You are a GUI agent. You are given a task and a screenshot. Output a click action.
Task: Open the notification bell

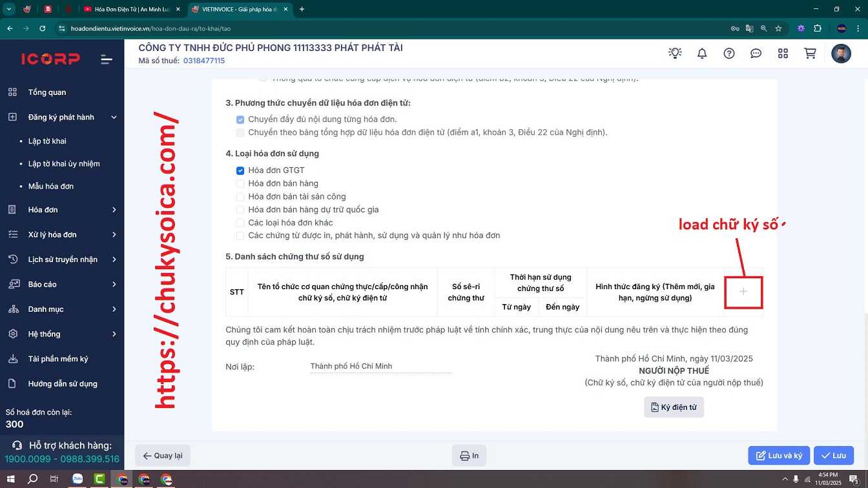point(702,54)
